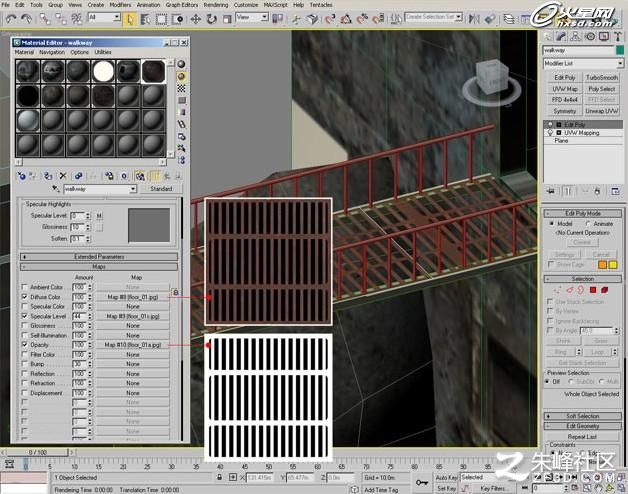Open the Modify command panel tab

coord(562,37)
